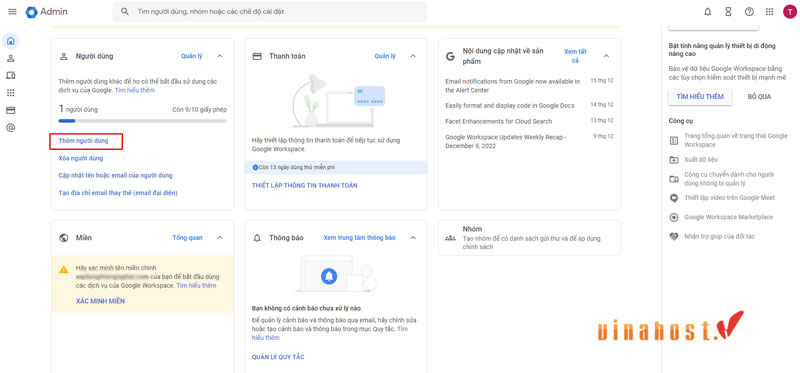Open Công cụ chuyển dành cho người dùng
Image resolution: width=800 pixels, height=373 pixels.
pyautogui.click(x=729, y=179)
